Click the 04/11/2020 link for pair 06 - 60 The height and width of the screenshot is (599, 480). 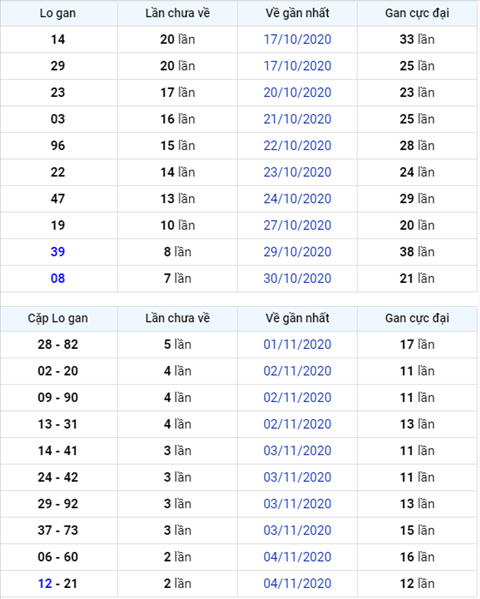297,557
